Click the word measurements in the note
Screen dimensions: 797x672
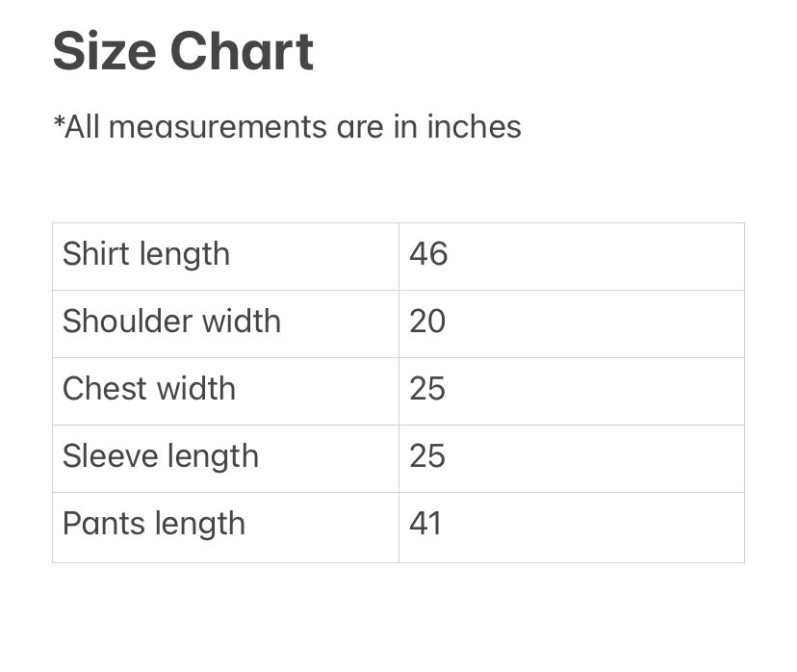218,127
